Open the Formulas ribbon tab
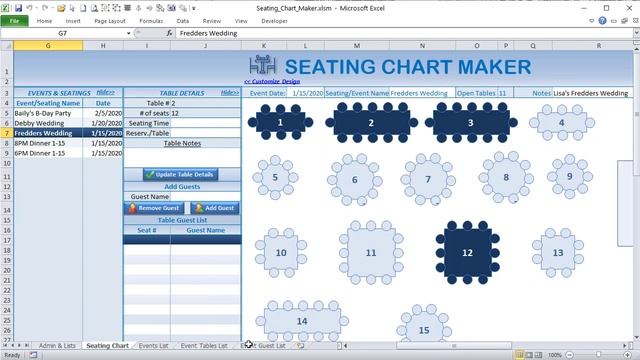 pos(151,21)
